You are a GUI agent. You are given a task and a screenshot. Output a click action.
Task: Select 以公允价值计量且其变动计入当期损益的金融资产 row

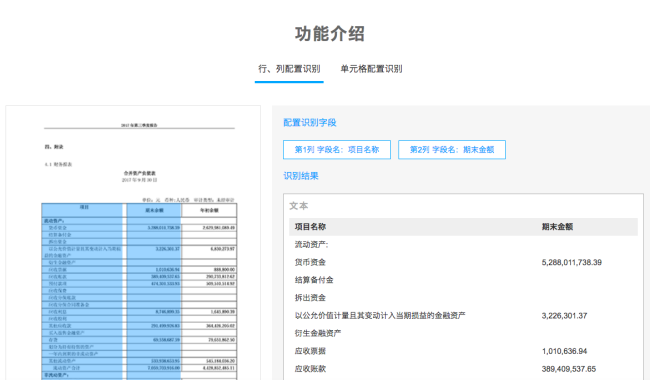[463, 316]
